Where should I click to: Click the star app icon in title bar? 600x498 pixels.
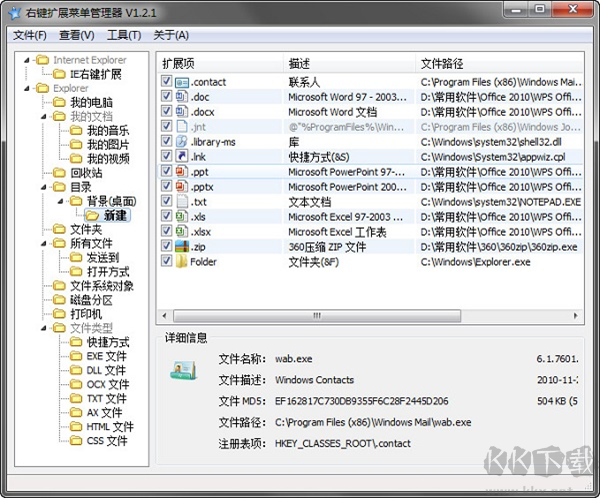pyautogui.click(x=15, y=13)
